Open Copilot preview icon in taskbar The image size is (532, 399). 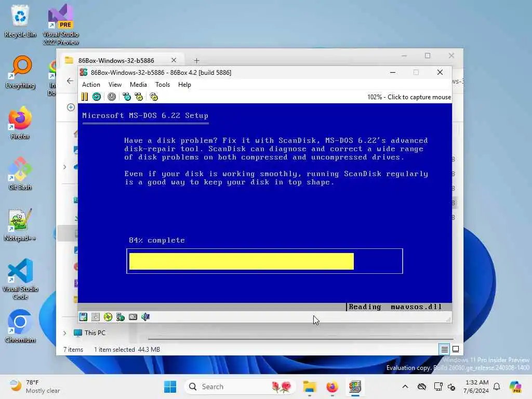pyautogui.click(x=515, y=387)
